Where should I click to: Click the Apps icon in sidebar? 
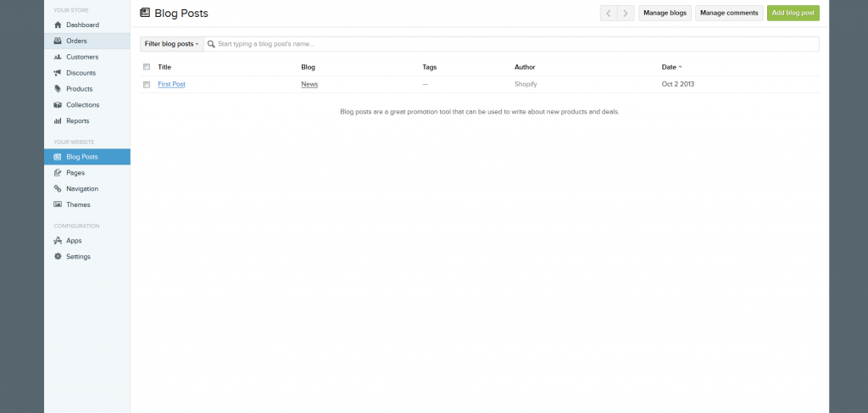pos(58,241)
